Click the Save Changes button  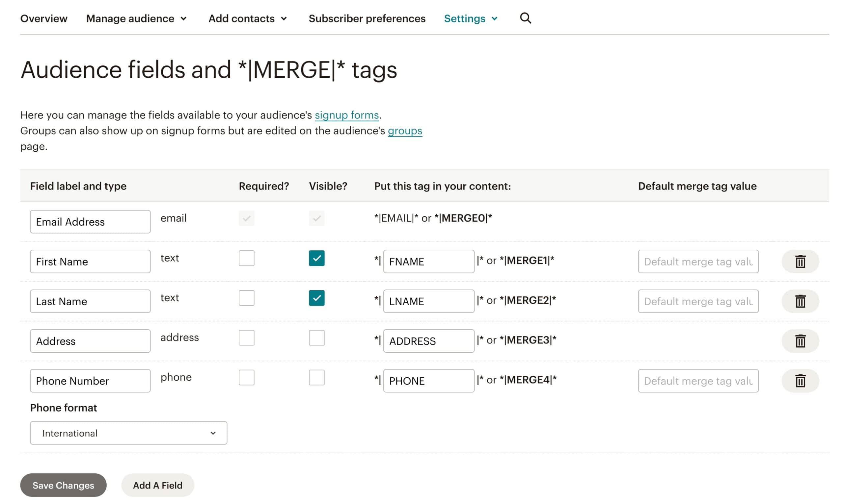point(63,485)
